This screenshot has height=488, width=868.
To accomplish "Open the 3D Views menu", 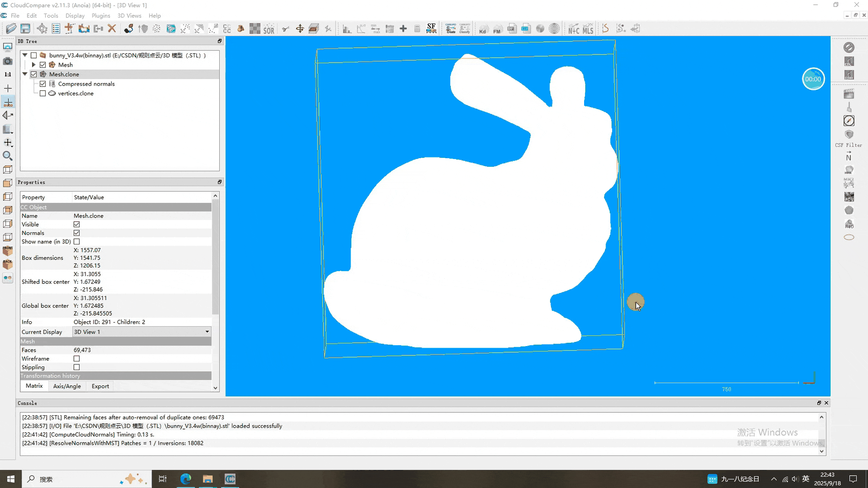I will coord(129,15).
